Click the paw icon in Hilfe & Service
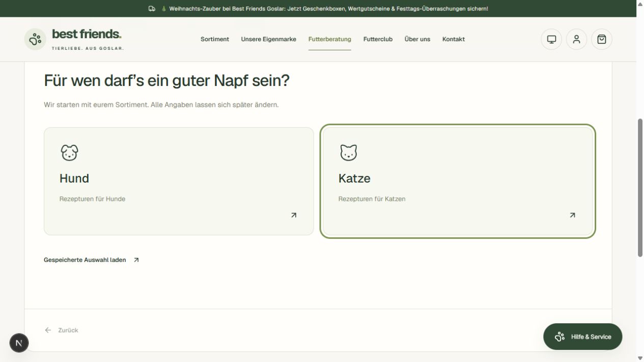Viewport: 644px width, 362px height. click(x=560, y=337)
